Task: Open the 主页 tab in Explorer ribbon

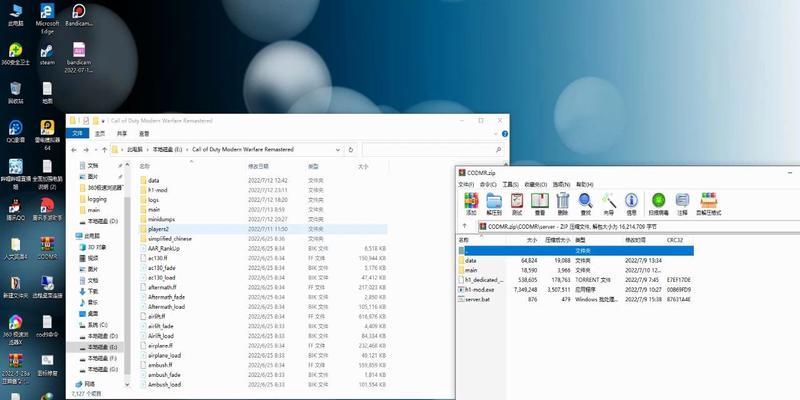Action: click(100, 134)
